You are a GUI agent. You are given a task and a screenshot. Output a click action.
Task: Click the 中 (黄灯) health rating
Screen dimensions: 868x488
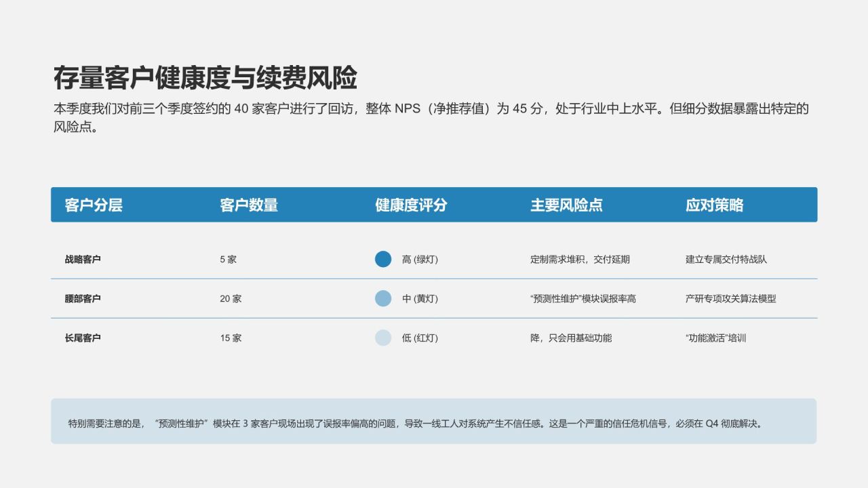420,298
